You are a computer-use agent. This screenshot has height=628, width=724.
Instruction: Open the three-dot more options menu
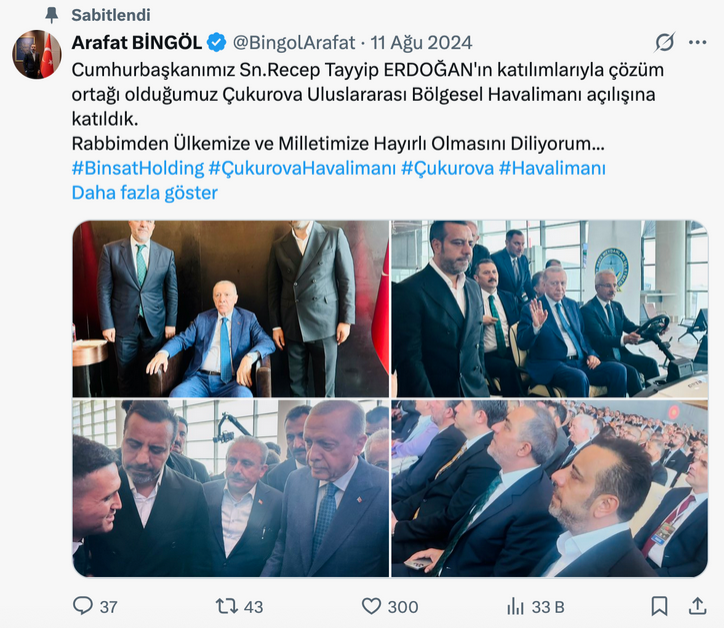(697, 42)
